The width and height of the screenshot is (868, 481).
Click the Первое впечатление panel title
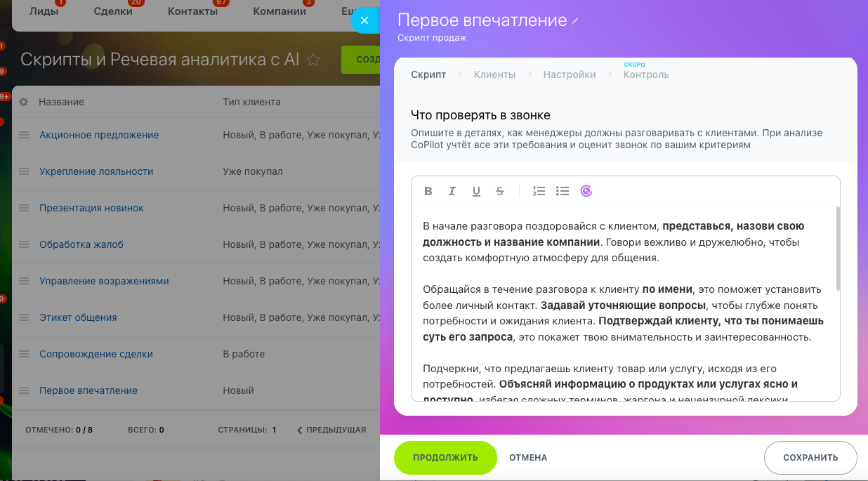point(482,20)
